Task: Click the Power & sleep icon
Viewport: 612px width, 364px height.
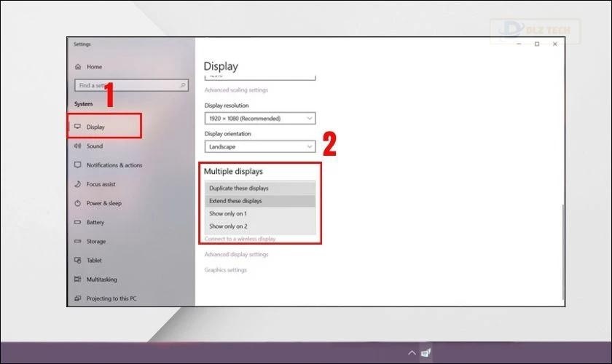Action: 77,203
